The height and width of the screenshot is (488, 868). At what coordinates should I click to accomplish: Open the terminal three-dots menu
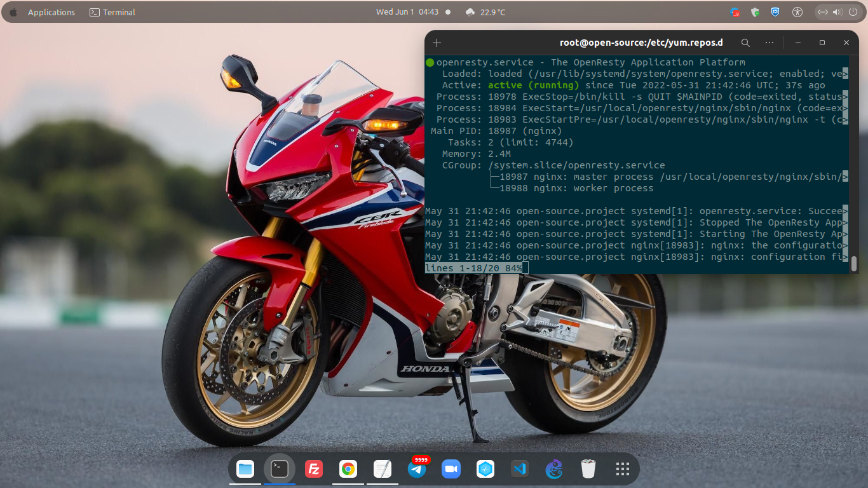click(770, 43)
